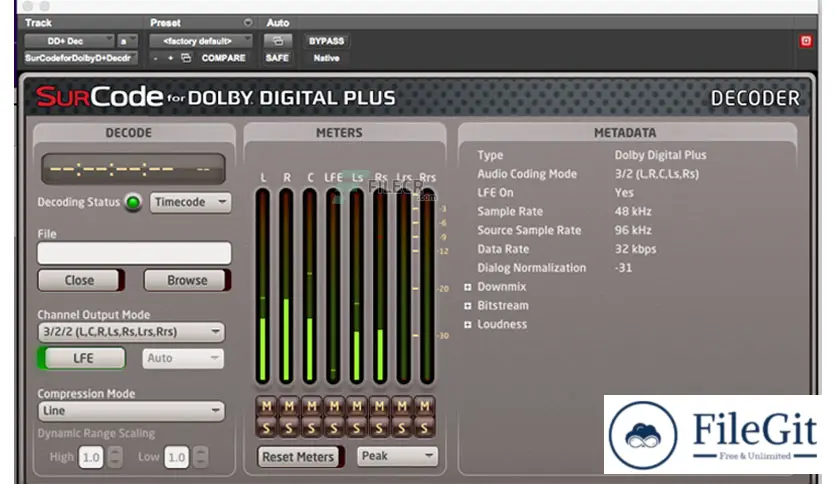Viewport: 836px width, 484px height.
Task: Click the C channel level meter
Action: [309, 286]
